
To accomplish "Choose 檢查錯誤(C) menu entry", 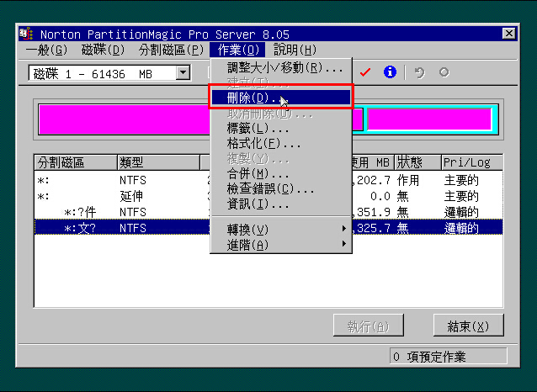I will pyautogui.click(x=281, y=188).
